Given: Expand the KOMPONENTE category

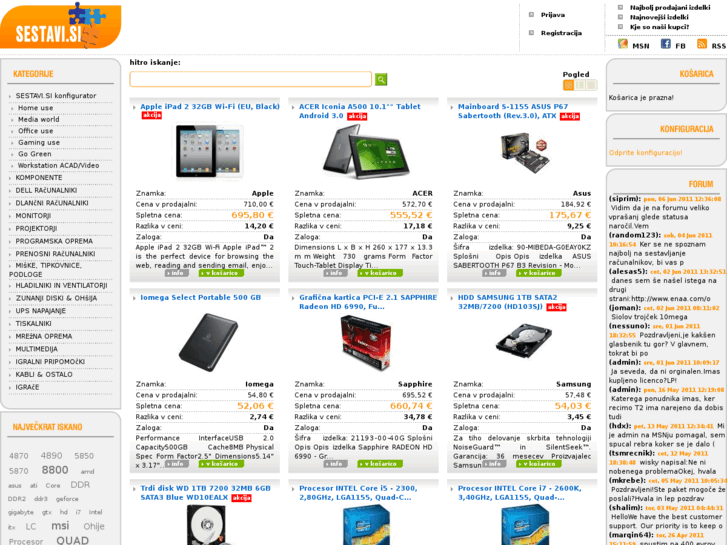Looking at the screenshot, I should (39, 178).
